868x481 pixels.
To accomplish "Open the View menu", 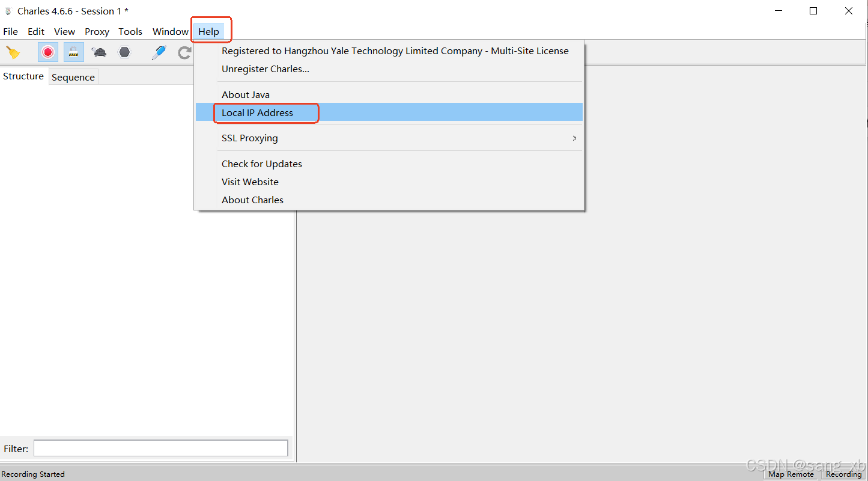I will coord(64,31).
